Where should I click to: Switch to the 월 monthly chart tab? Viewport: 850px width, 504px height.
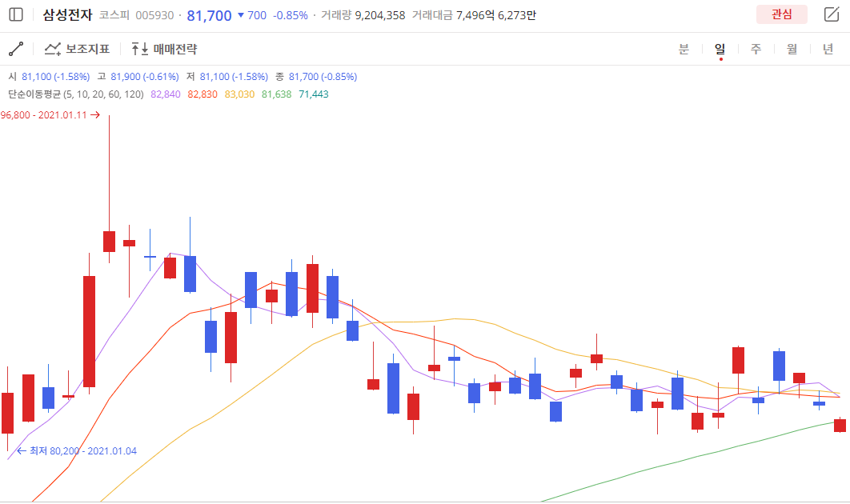click(x=792, y=49)
